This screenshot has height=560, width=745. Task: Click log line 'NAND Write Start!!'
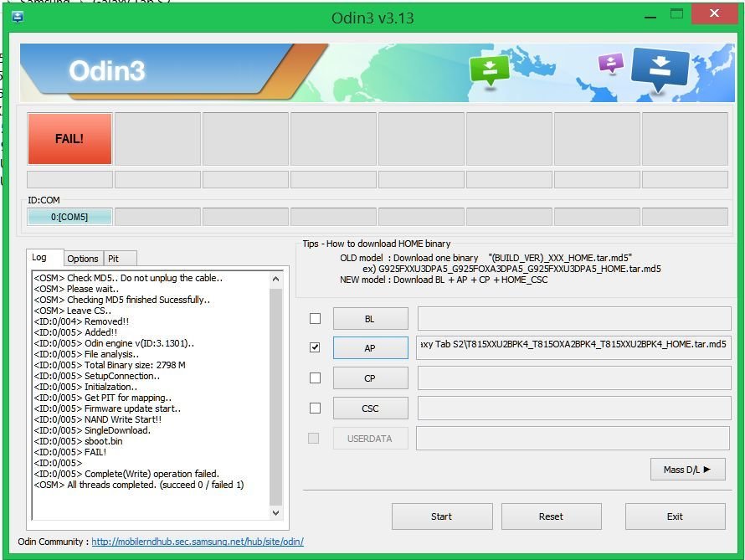(x=98, y=419)
